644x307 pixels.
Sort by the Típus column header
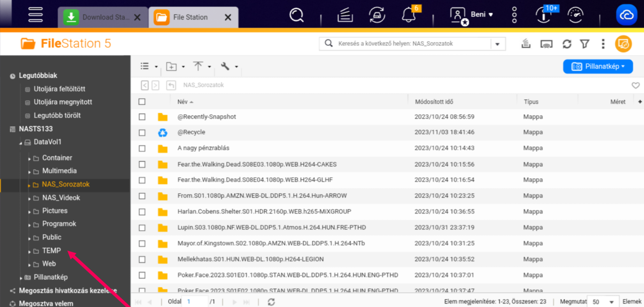531,102
